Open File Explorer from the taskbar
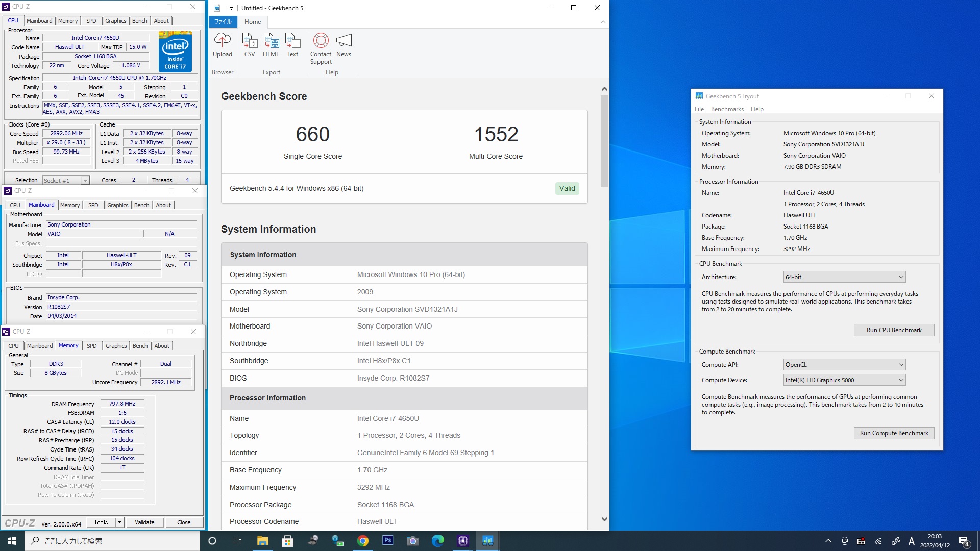The image size is (980, 551). (x=262, y=541)
